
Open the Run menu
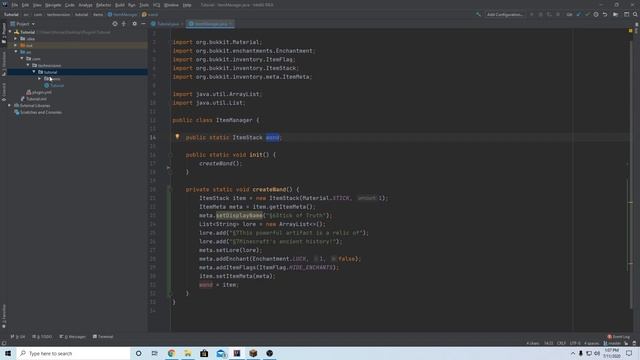pyautogui.click(x=131, y=5)
